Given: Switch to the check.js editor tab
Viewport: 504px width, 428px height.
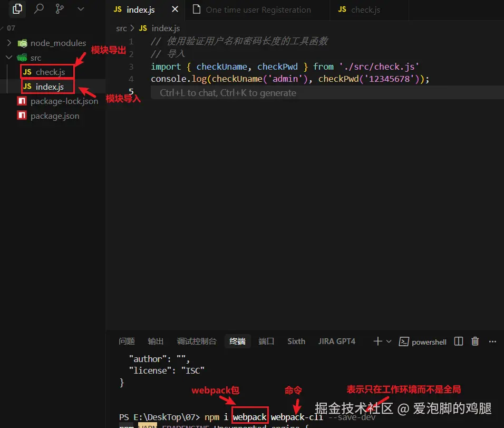Looking at the screenshot, I should point(365,9).
